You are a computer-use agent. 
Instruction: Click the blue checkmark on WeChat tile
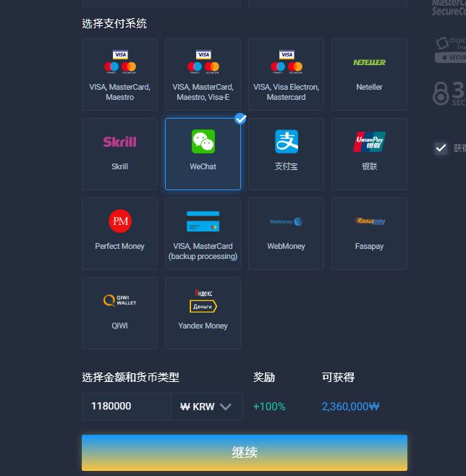coord(240,119)
